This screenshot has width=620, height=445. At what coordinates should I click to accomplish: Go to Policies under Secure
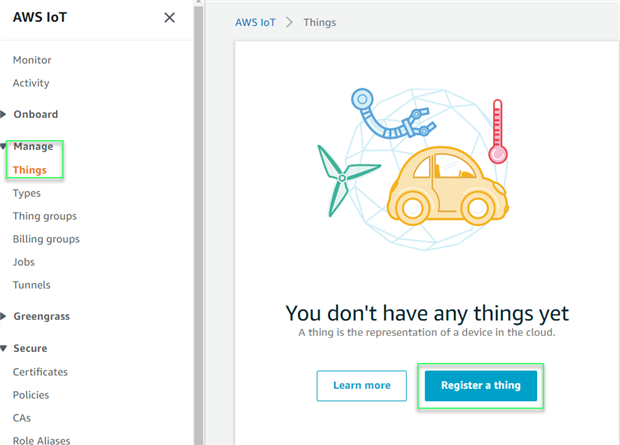click(32, 395)
